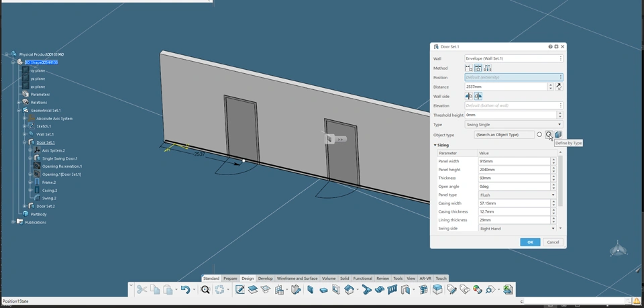644x308 pixels.
Task: Switch to the Prepare tab
Action: (230, 278)
